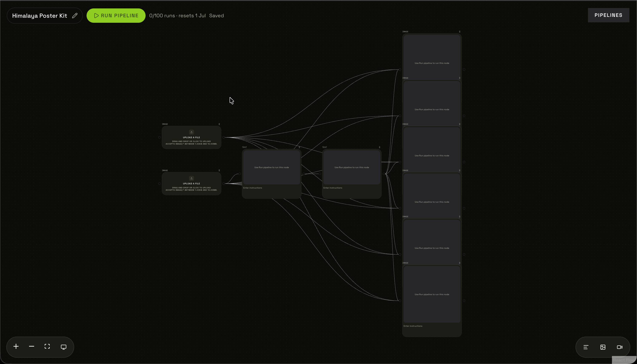Image resolution: width=637 pixels, height=364 pixels.
Task: Click grip dots on the topmost Image output node
Action: point(459,32)
